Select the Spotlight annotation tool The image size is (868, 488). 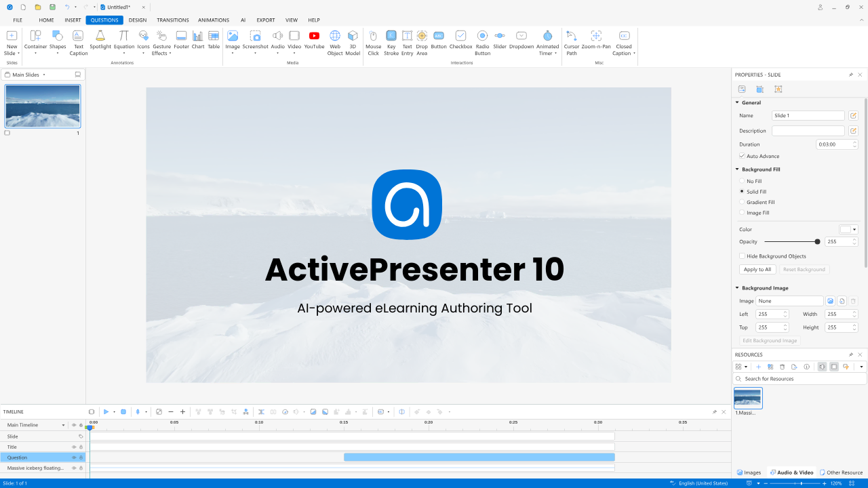tap(100, 42)
